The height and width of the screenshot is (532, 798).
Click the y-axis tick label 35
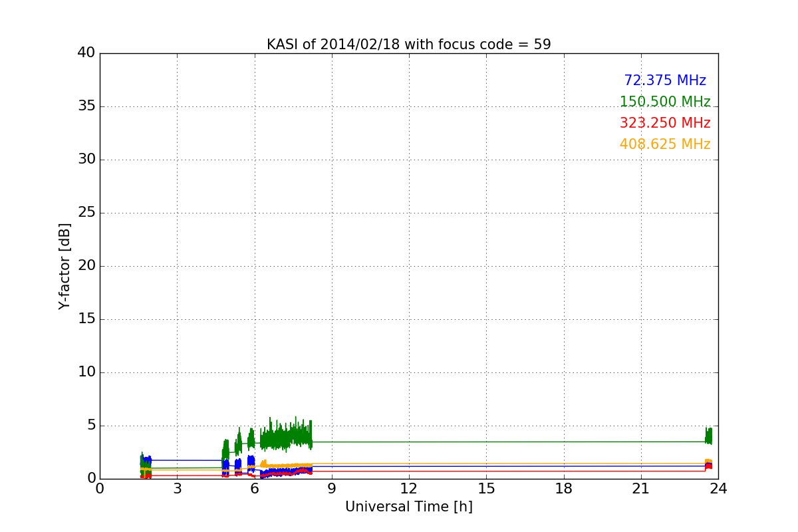click(x=86, y=106)
